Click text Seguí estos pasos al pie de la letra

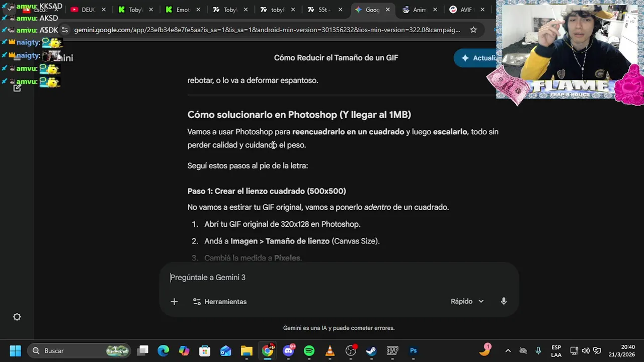(248, 166)
